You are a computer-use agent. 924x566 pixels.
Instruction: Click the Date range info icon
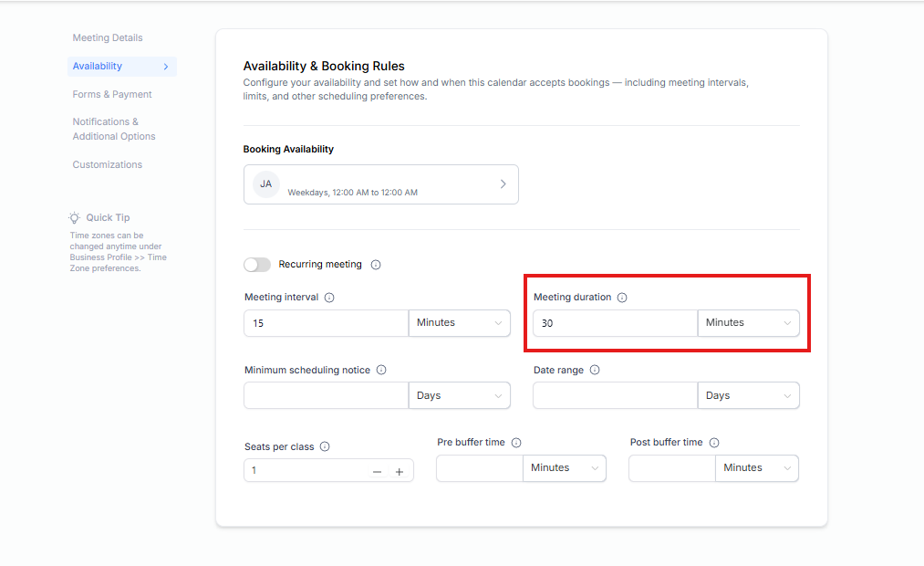(x=595, y=371)
